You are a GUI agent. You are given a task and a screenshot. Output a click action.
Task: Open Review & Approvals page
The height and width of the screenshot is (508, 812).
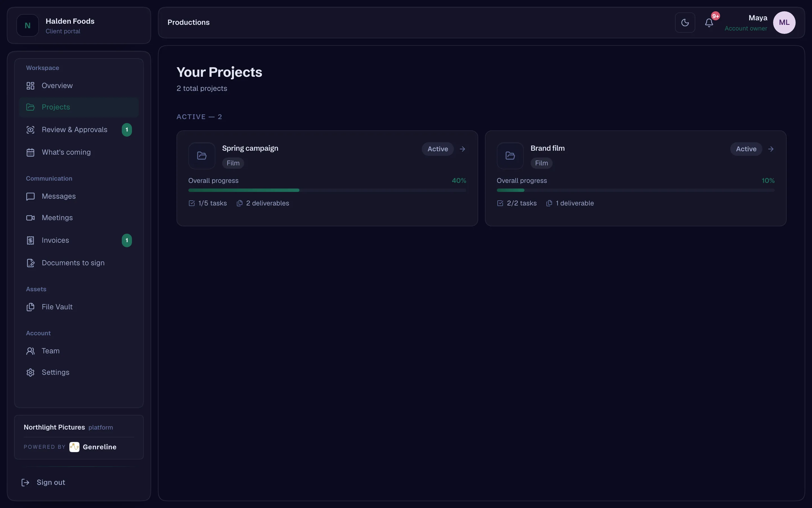(x=79, y=130)
